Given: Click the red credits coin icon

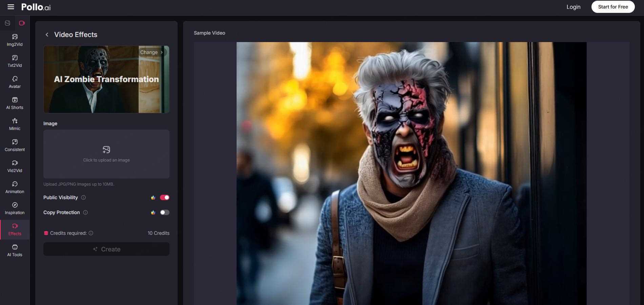Looking at the screenshot, I should click(46, 233).
